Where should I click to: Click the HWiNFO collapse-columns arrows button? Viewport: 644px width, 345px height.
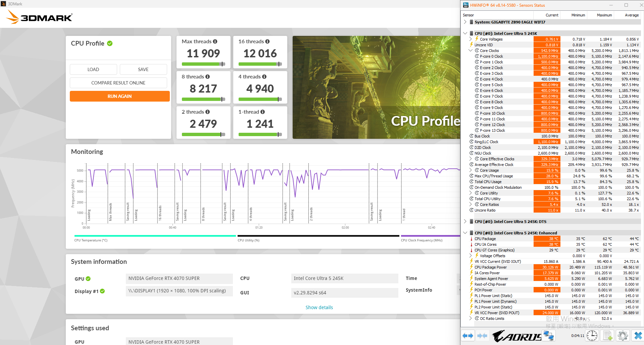pyautogui.click(x=482, y=336)
